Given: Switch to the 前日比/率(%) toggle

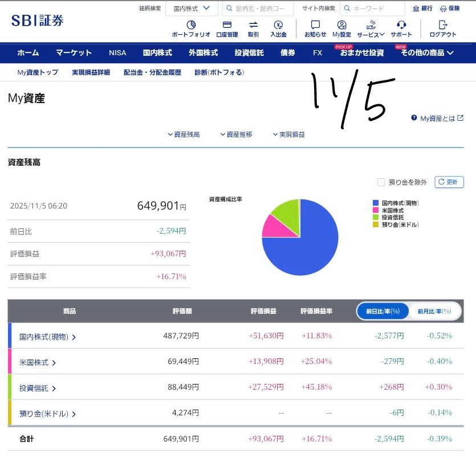Looking at the screenshot, I should tap(383, 311).
